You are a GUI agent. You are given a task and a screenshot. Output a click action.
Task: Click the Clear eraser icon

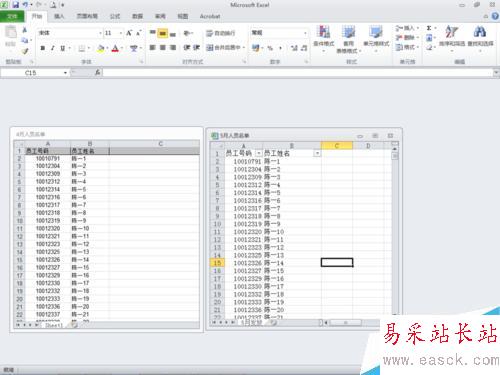[x=429, y=47]
